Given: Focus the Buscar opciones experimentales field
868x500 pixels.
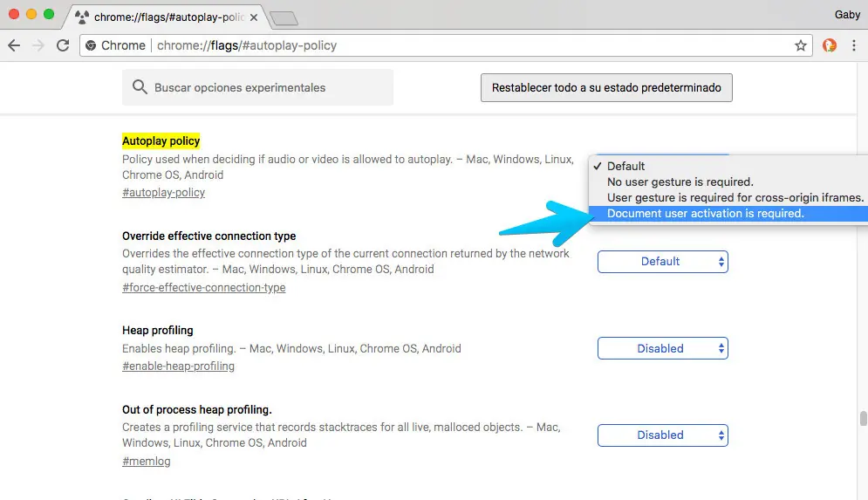Looking at the screenshot, I should pos(258,87).
